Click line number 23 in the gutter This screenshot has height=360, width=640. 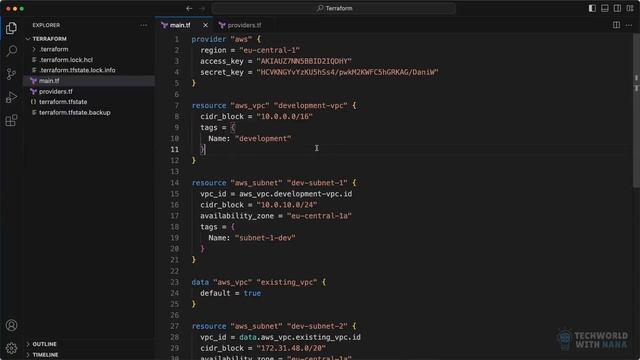(175, 282)
